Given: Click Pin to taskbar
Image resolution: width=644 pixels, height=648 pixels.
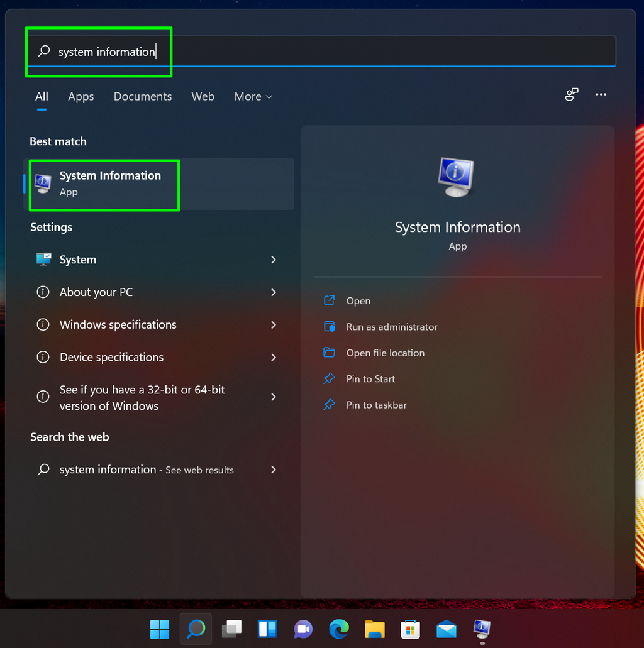Looking at the screenshot, I should tap(376, 405).
